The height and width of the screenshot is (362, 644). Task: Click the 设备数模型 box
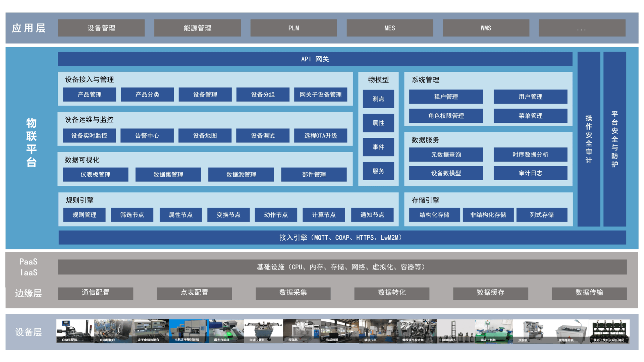(446, 173)
